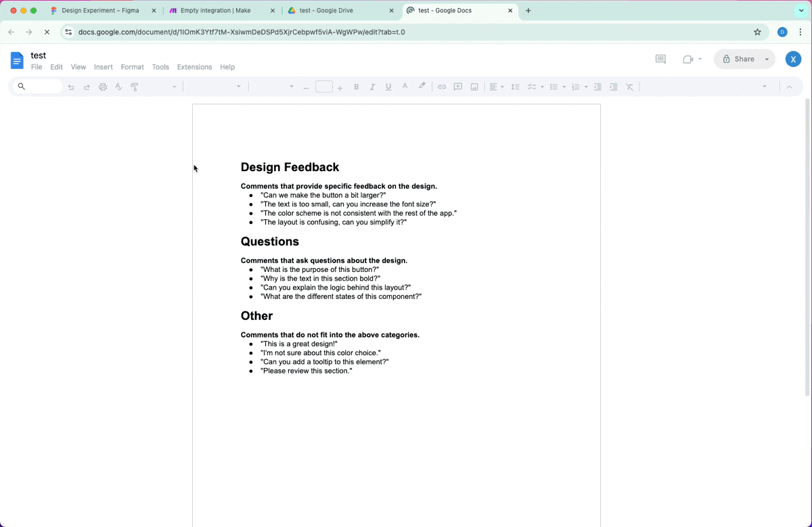Click the Undo icon
The width and height of the screenshot is (812, 527).
click(x=71, y=87)
